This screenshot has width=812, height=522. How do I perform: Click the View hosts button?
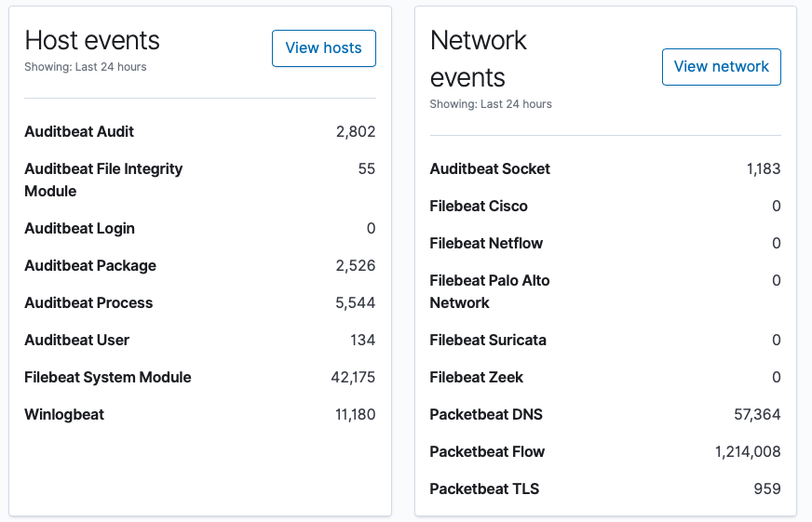tap(324, 48)
